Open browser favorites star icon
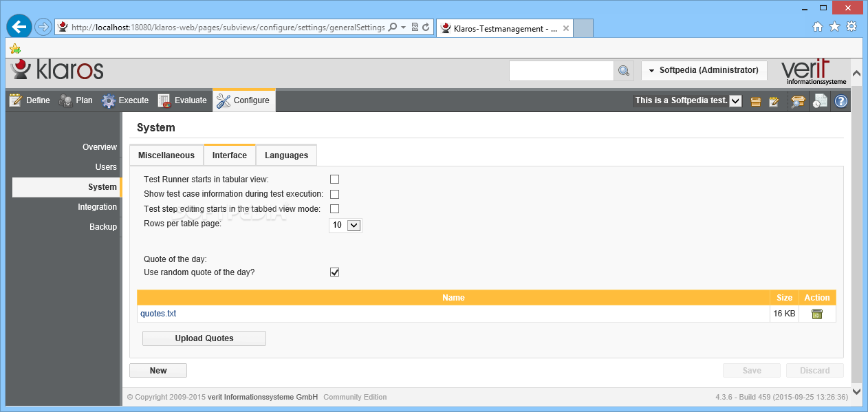The width and height of the screenshot is (868, 412). [834, 27]
